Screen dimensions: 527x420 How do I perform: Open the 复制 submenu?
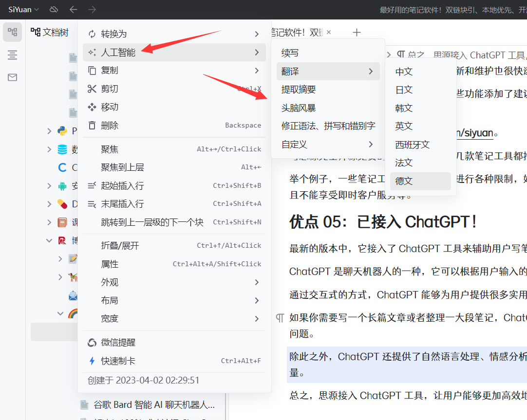pyautogui.click(x=174, y=71)
